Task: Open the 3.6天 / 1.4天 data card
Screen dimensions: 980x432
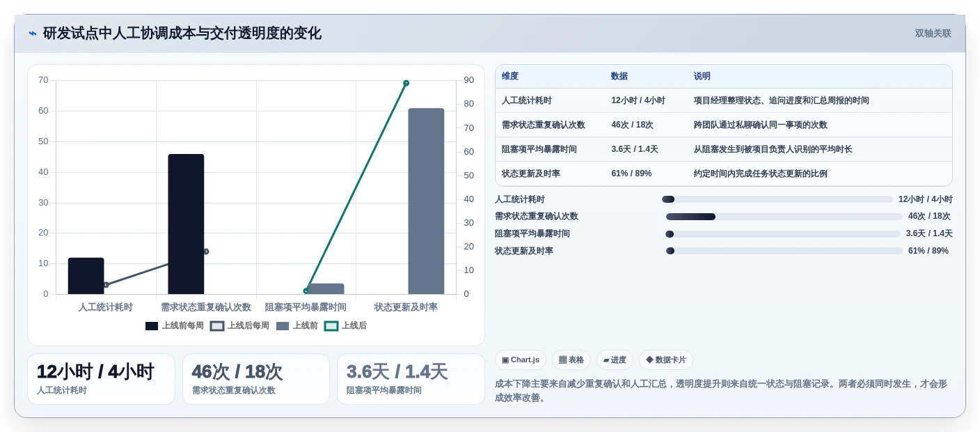Action: 411,379
